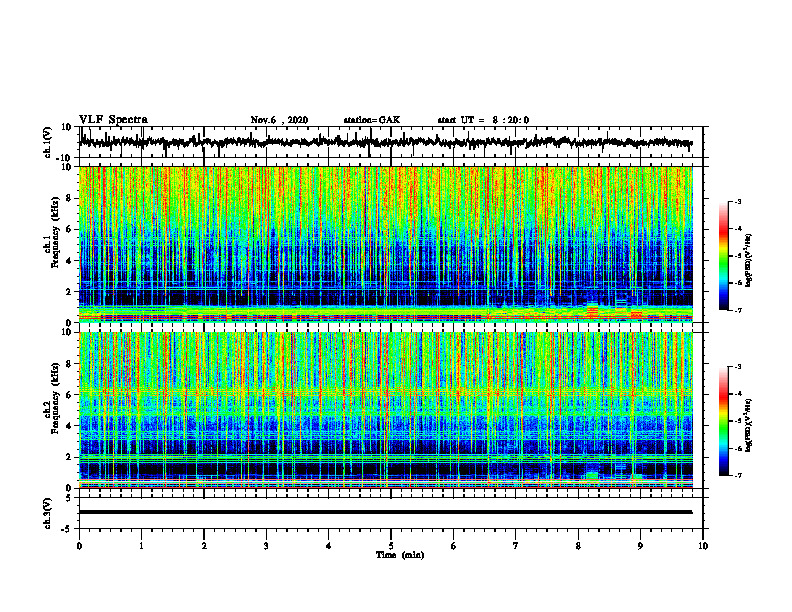Click the "9" tick on the Time axis
This screenshot has width=792, height=612.
(640, 546)
